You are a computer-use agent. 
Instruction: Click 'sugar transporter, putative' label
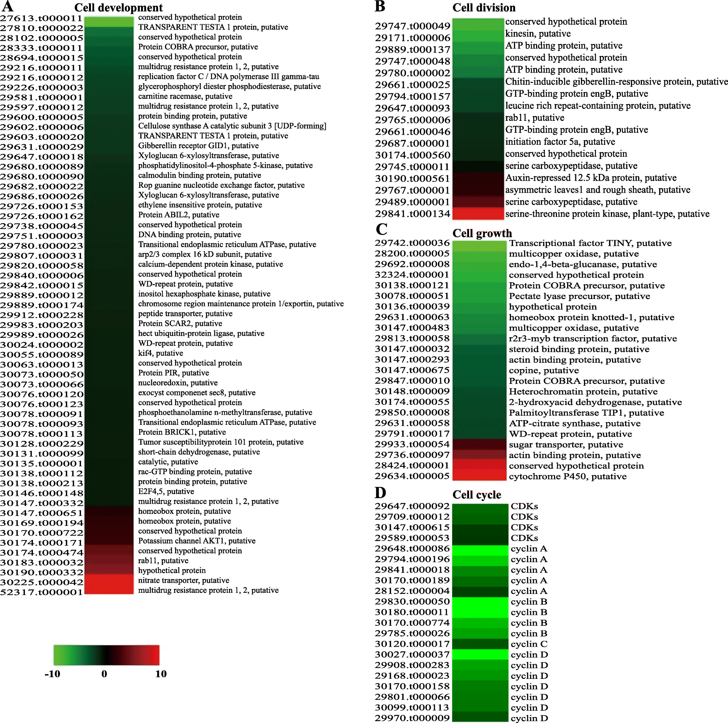[566, 445]
